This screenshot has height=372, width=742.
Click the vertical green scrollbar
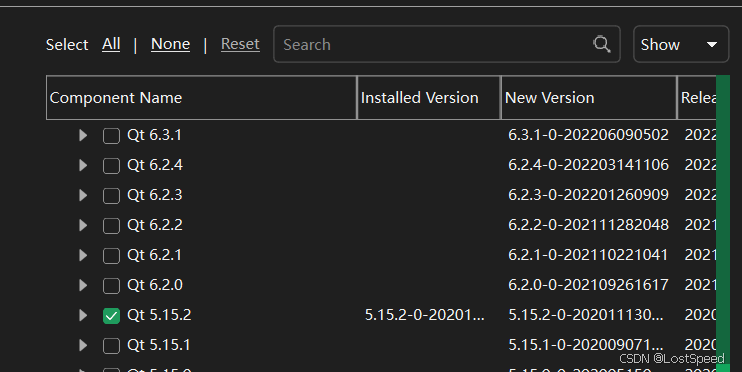tap(723, 223)
